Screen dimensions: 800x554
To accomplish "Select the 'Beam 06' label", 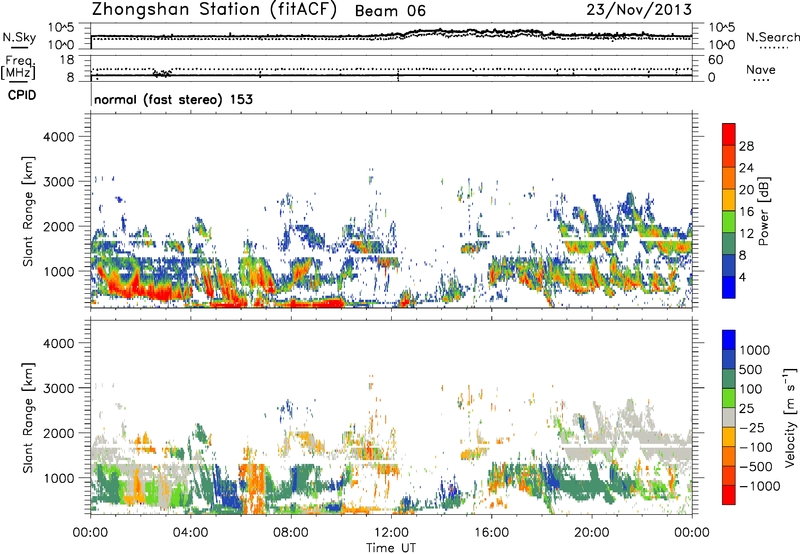I will [390, 11].
